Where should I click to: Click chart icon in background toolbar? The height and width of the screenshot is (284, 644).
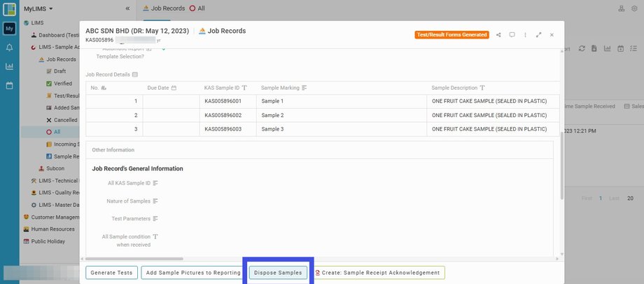point(607,48)
